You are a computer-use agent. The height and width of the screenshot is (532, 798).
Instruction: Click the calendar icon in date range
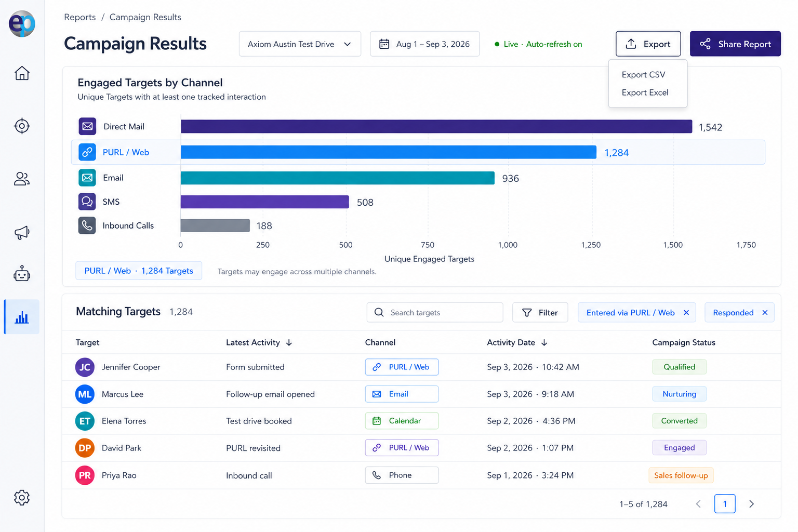(384, 44)
